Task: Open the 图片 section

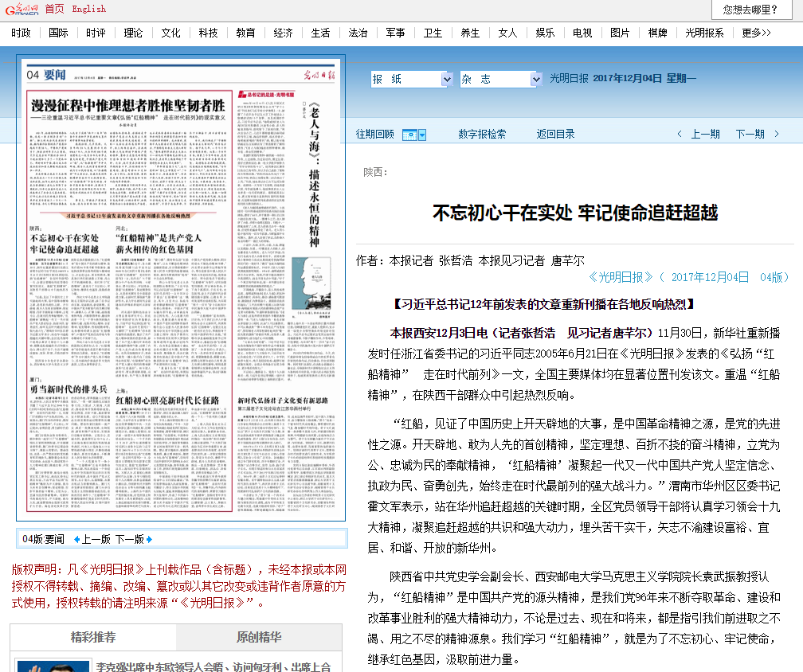Action: click(x=620, y=33)
